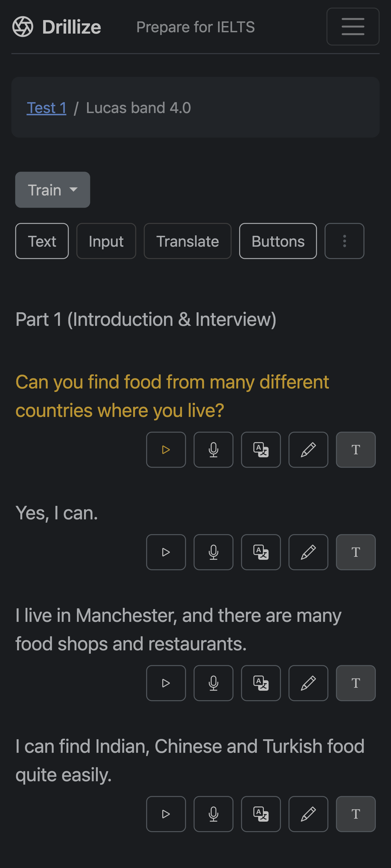Click pencil icon for the Manchester sentence
This screenshot has width=391, height=868.
click(x=308, y=683)
